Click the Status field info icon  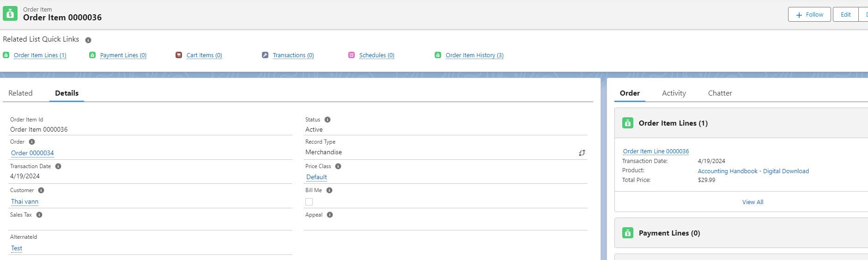click(328, 120)
